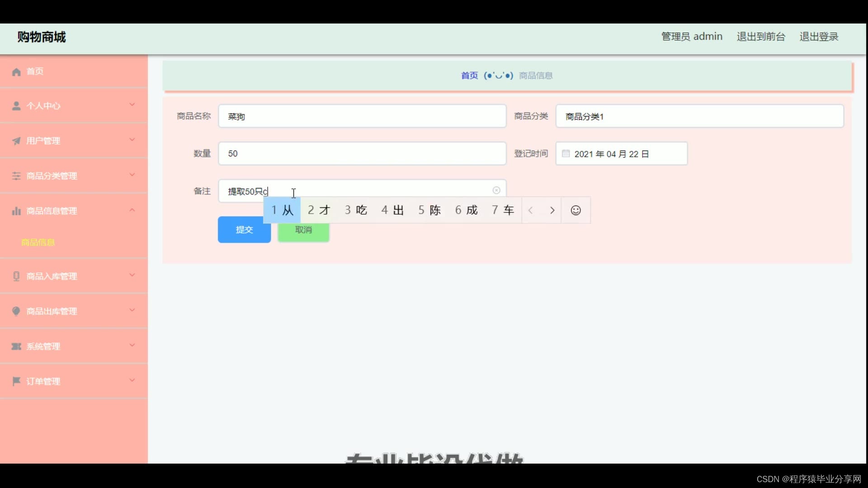Click the calendar icon in 登记时间 field
This screenshot has width=868, height=488.
pos(566,154)
